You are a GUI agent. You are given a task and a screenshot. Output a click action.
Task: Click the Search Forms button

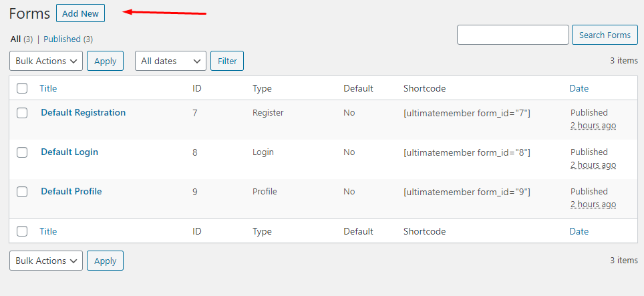(x=605, y=35)
